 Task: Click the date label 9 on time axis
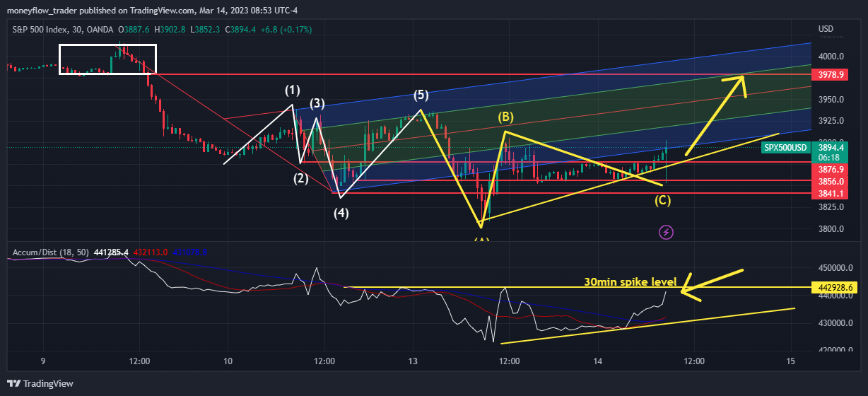(x=43, y=361)
